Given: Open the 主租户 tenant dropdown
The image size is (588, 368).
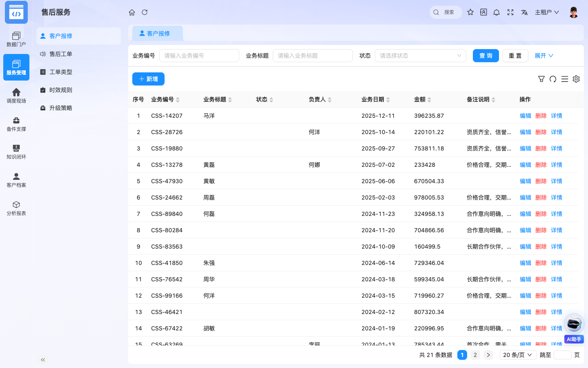Looking at the screenshot, I should (547, 12).
